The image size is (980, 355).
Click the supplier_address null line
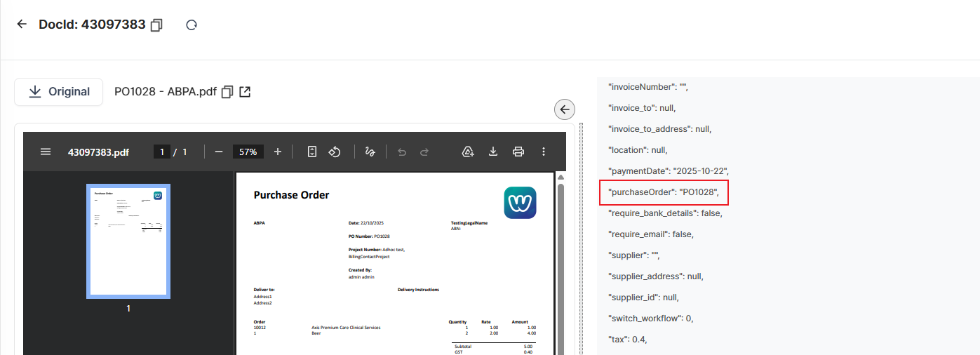point(655,276)
